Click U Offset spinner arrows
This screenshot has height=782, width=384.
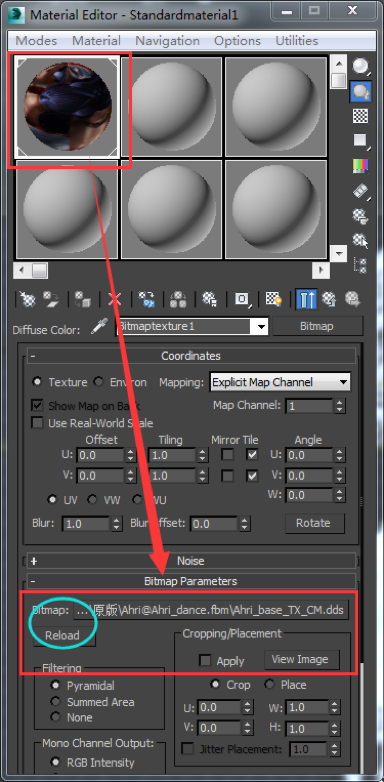[131, 455]
